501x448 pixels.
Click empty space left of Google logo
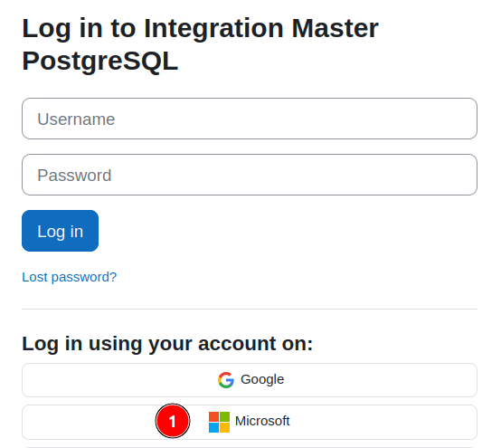(x=119, y=380)
